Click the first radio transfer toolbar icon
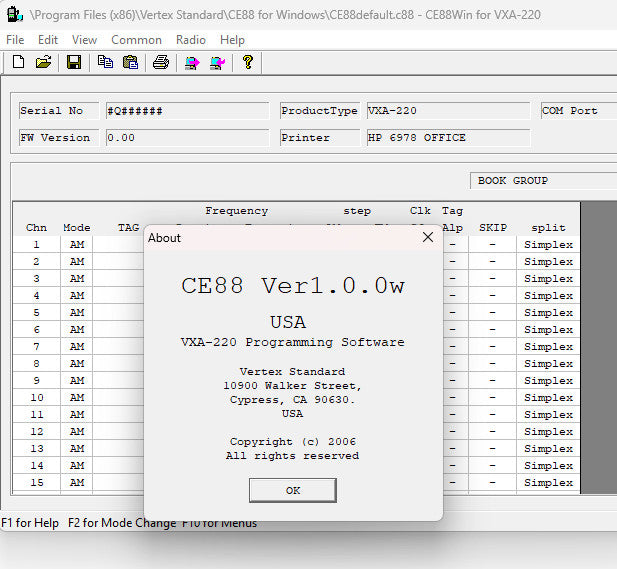The height and width of the screenshot is (569, 617). coord(192,62)
